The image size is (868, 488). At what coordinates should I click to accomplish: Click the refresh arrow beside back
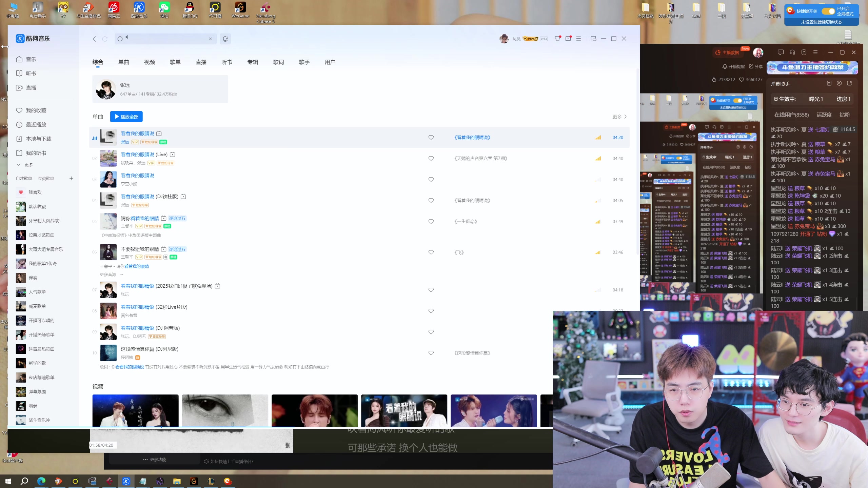[105, 39]
